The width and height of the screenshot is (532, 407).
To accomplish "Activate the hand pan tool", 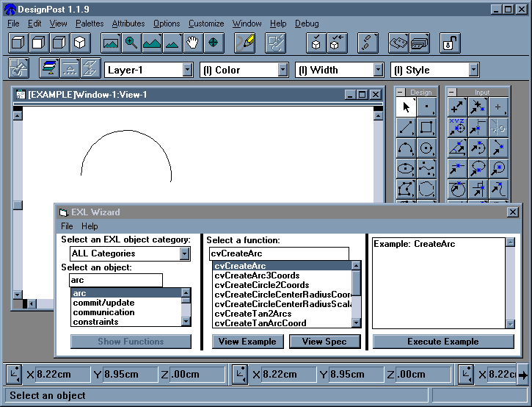I will click(x=193, y=43).
